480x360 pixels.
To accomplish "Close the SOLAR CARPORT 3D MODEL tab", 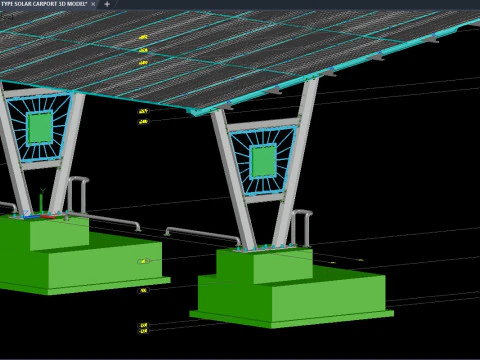I will coord(93,4).
